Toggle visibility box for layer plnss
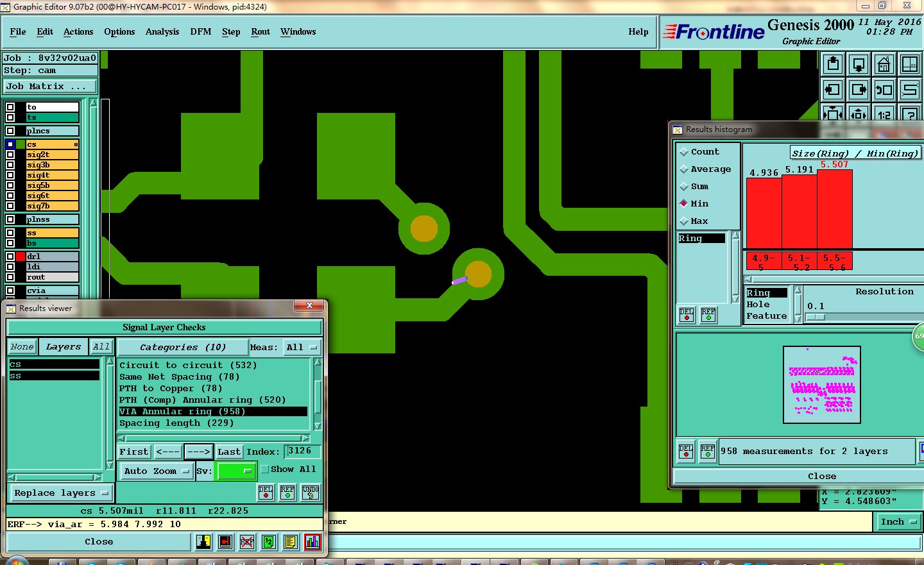The height and width of the screenshot is (565, 924). (10, 219)
